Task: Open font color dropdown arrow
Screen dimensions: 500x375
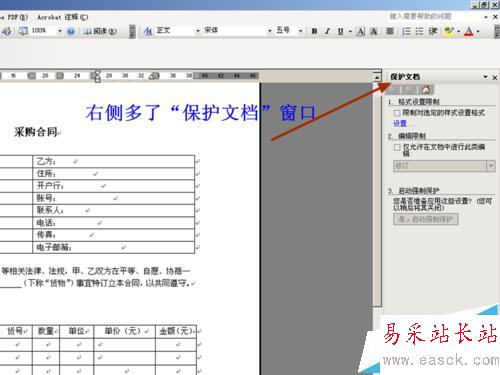Action: [478, 31]
